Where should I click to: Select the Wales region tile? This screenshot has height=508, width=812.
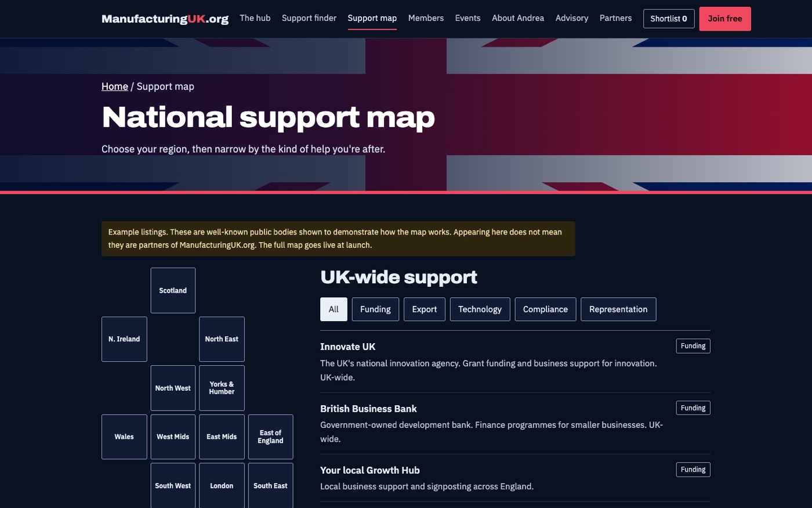tap(124, 437)
